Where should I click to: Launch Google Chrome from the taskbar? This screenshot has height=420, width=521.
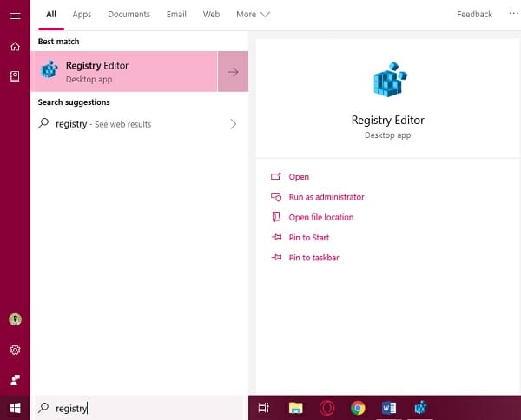358,408
